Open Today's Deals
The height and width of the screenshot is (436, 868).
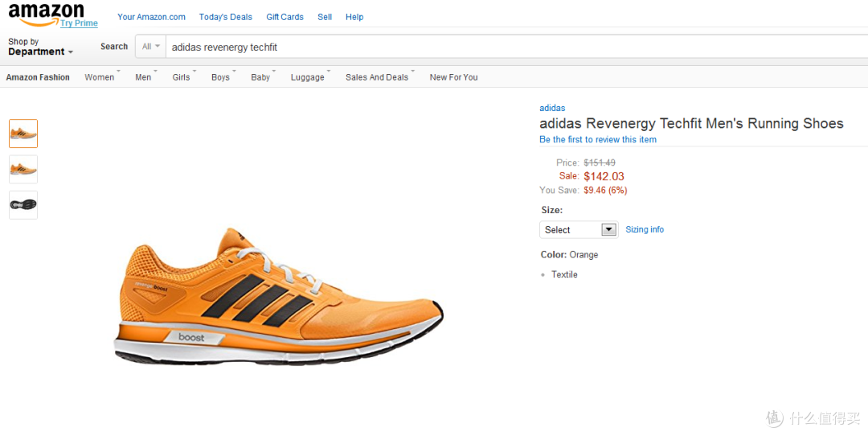(225, 17)
